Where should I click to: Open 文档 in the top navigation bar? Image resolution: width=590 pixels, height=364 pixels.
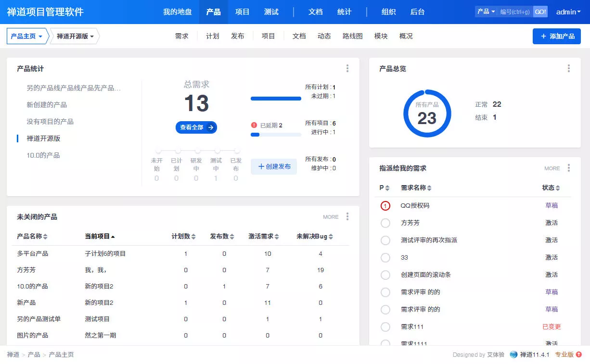click(316, 12)
